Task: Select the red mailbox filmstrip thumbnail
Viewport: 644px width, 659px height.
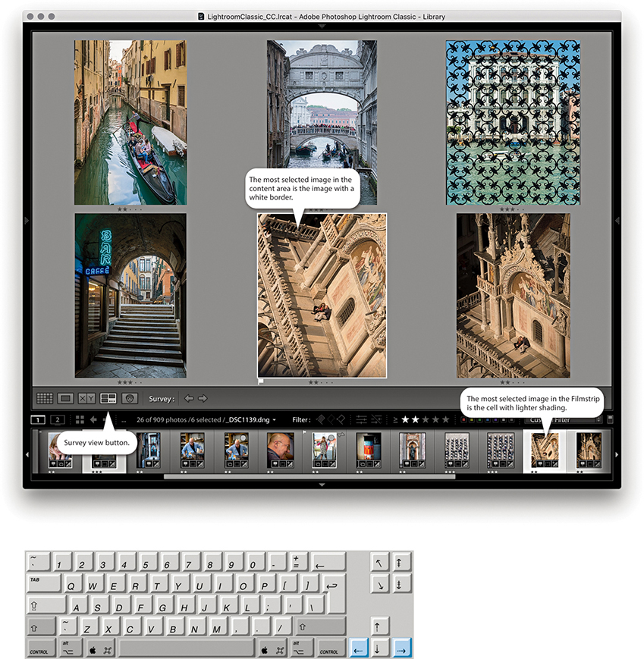Action: pyautogui.click(x=369, y=450)
